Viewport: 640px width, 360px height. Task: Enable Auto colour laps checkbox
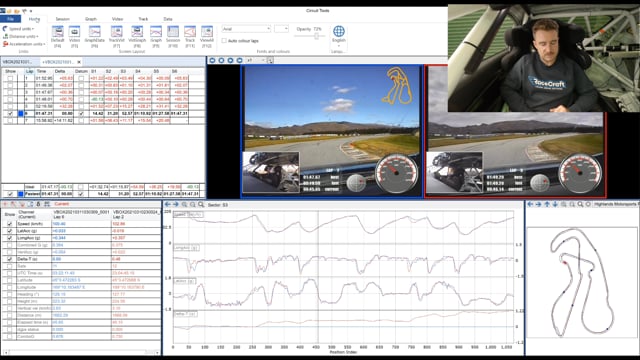tap(224, 41)
